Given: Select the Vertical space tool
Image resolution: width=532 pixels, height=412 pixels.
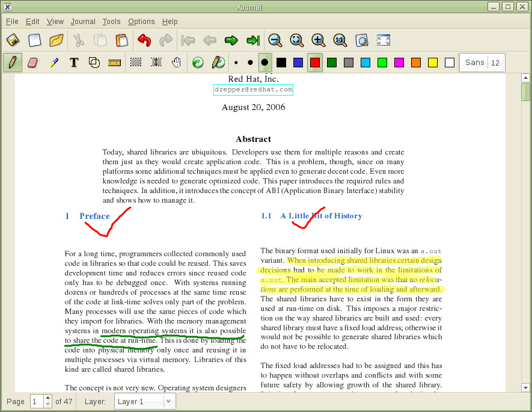Looking at the screenshot, I should [156, 63].
